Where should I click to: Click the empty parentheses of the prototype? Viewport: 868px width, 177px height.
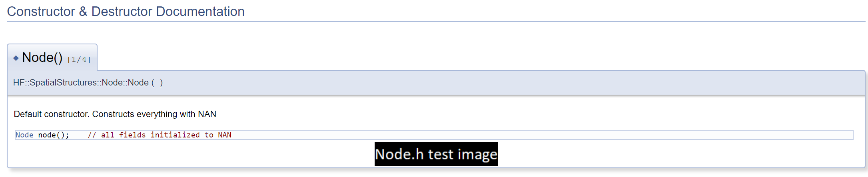157,83
